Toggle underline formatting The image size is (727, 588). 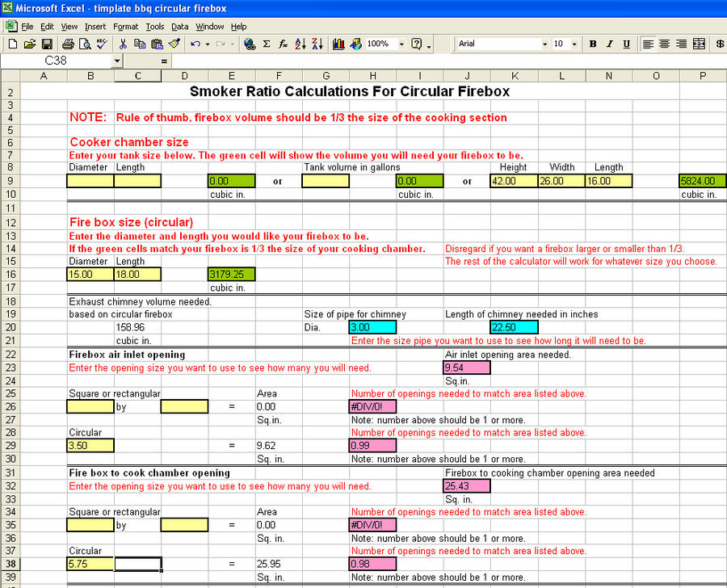coord(627,44)
